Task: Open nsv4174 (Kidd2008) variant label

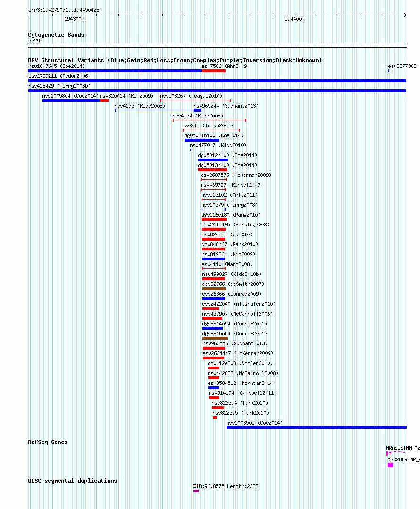Action: (x=198, y=116)
